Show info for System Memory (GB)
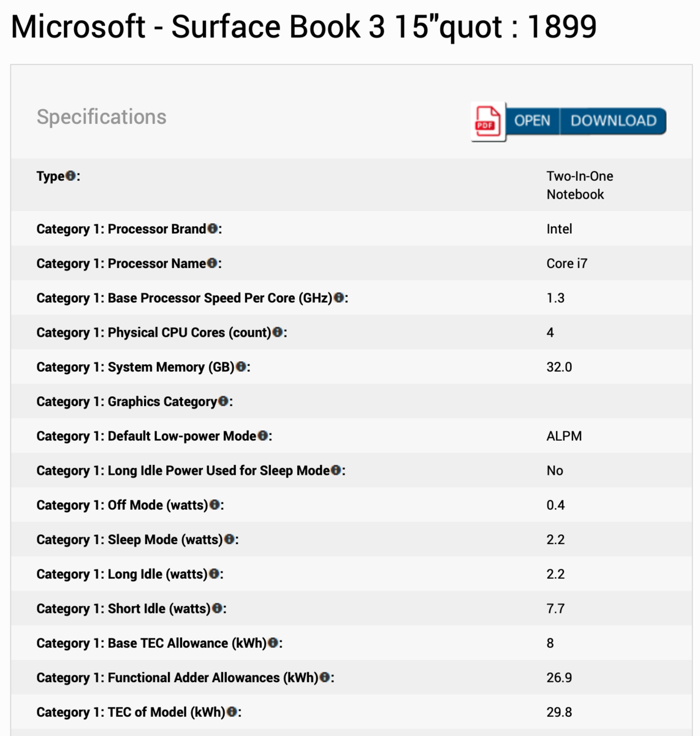Viewport: 700px width, 736px height. pyautogui.click(x=241, y=367)
